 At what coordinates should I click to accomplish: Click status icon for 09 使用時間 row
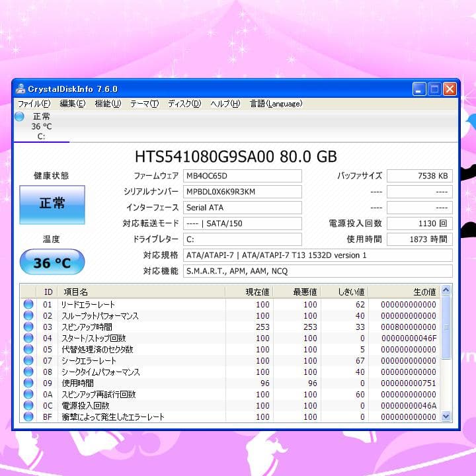point(28,383)
